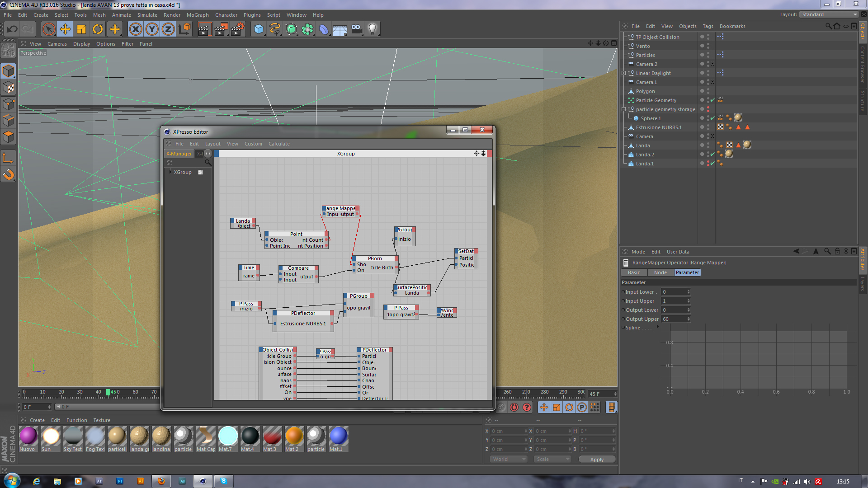Toggle Y axis lock
The height and width of the screenshot is (488, 868).
152,29
